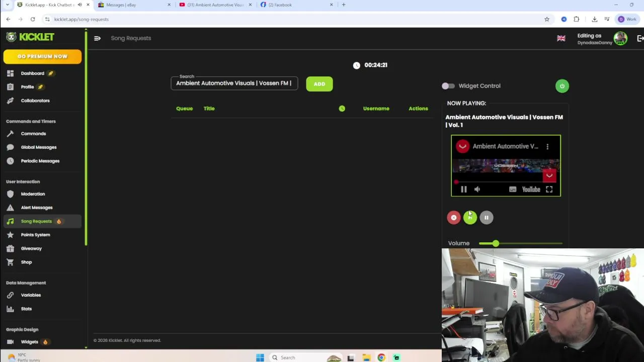The width and height of the screenshot is (644, 362).
Task: Click the taskbar Search box
Action: click(x=307, y=357)
